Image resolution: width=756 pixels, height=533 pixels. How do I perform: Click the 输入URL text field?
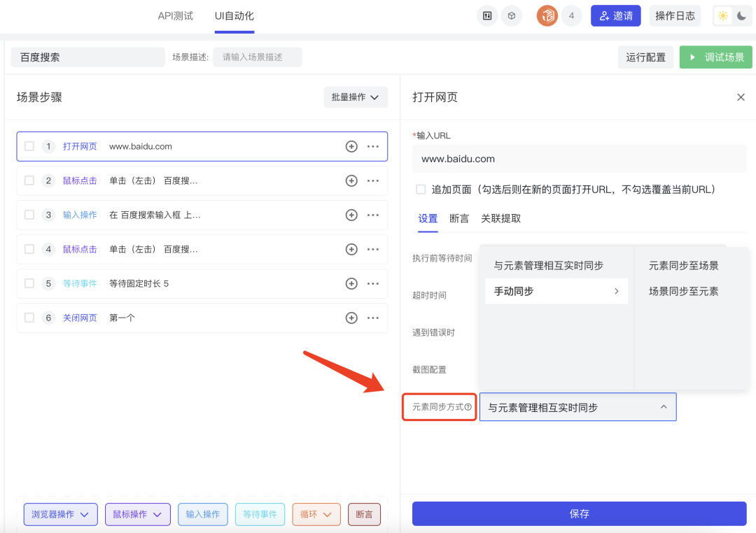coord(579,159)
